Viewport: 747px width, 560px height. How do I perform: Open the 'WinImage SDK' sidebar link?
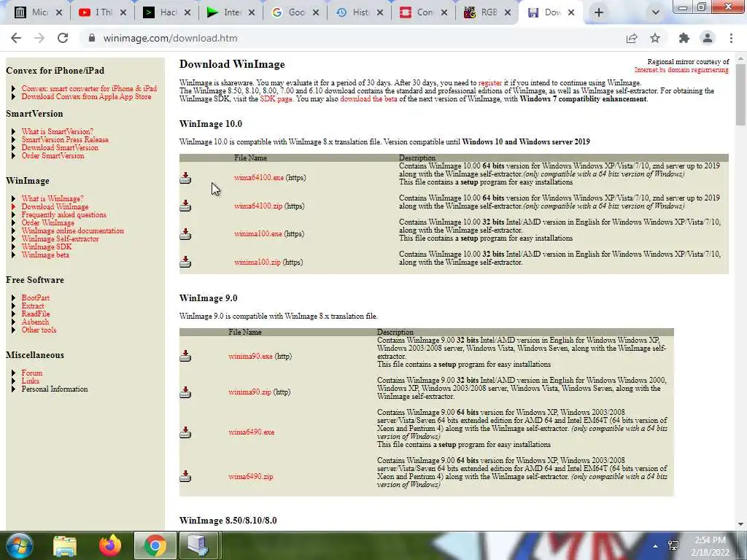click(46, 246)
